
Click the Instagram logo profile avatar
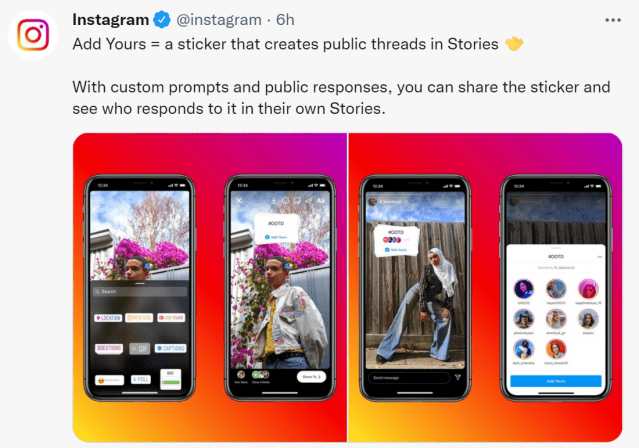[x=33, y=35]
